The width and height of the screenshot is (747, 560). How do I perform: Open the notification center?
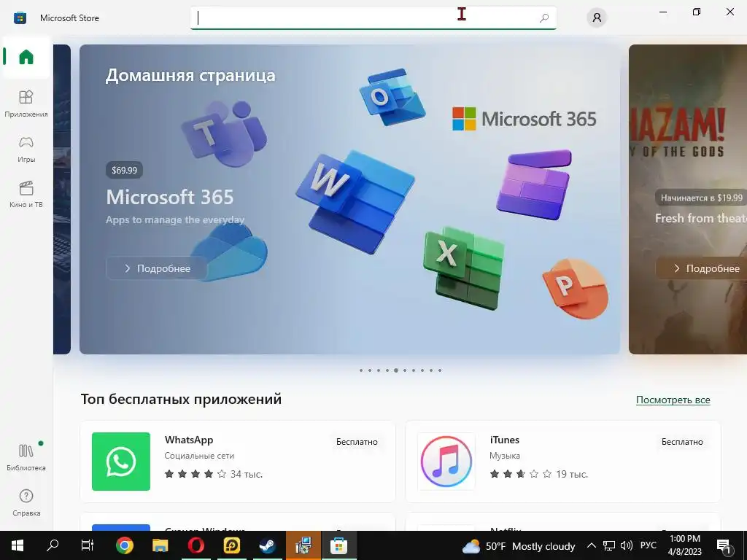[724, 545]
